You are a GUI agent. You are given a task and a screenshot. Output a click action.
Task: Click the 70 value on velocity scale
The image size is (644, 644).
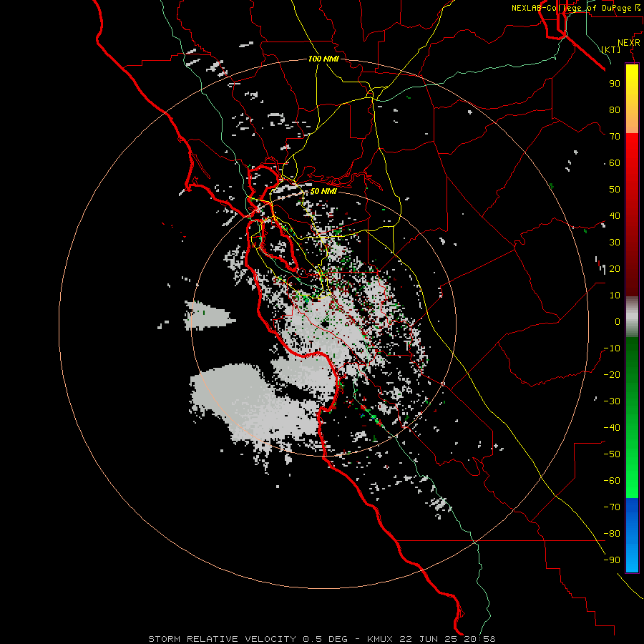point(615,137)
